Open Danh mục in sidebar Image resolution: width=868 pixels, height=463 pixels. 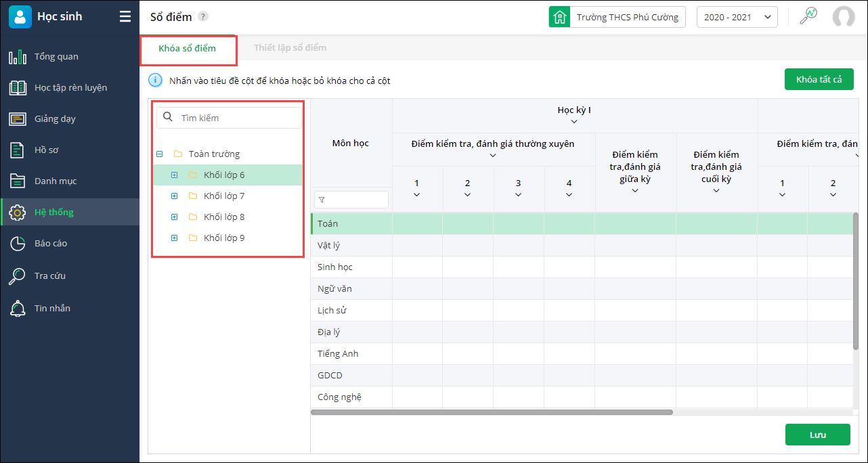70,181
